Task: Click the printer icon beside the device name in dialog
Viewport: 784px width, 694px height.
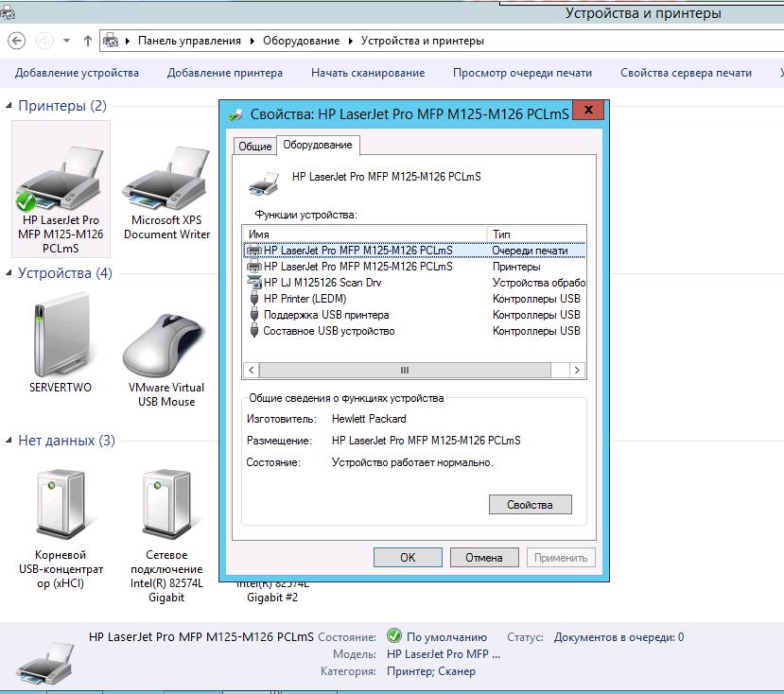Action: coord(264,183)
